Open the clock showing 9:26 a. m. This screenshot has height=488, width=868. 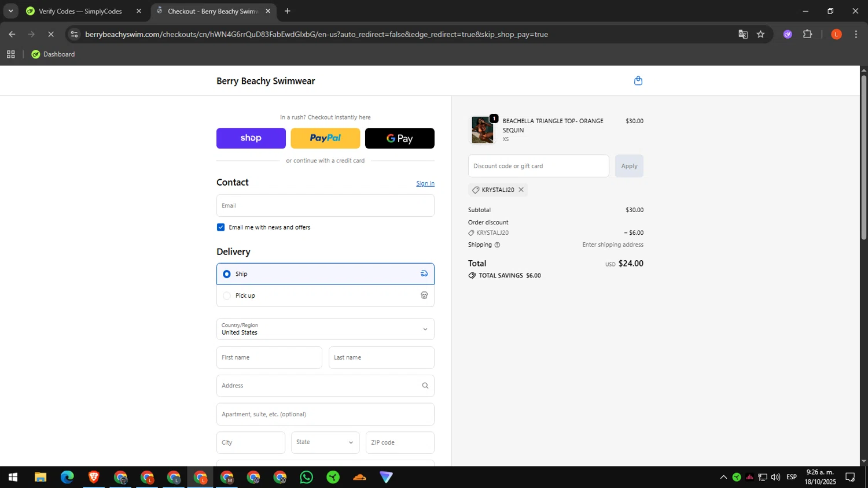820,477
